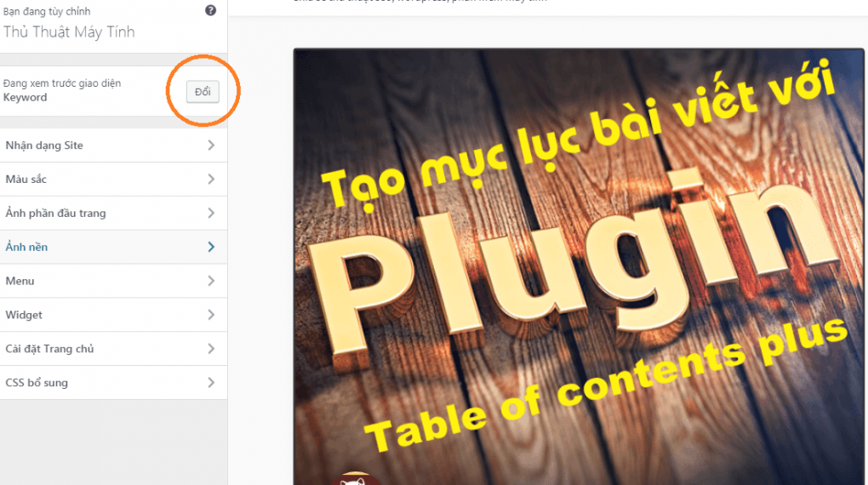Click the Đổi theme change button
Image resolution: width=868 pixels, height=485 pixels.
click(x=203, y=92)
